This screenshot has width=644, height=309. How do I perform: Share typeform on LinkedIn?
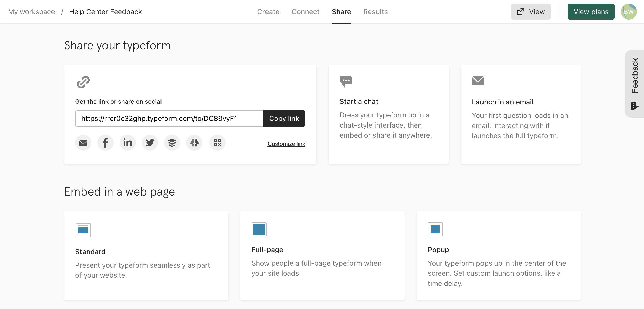(x=128, y=143)
